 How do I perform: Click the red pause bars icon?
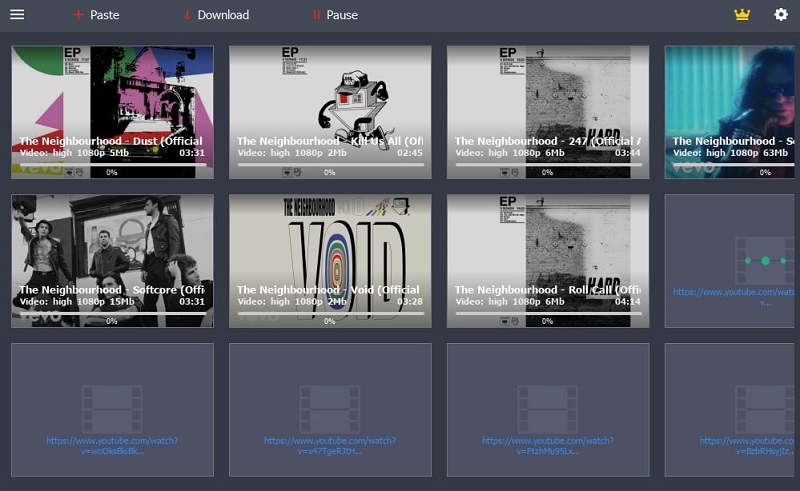point(316,15)
